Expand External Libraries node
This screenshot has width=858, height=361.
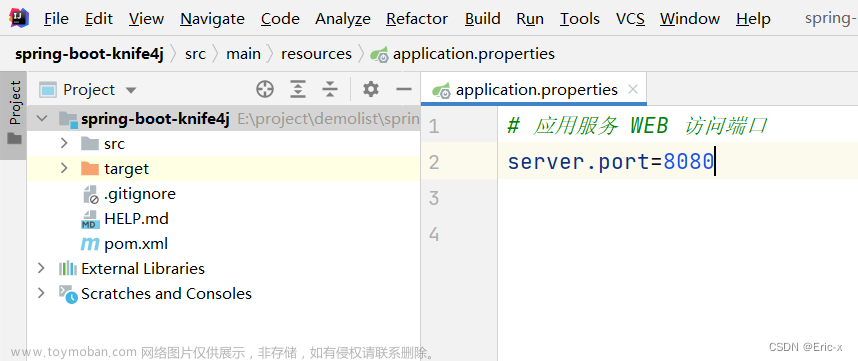click(41, 268)
